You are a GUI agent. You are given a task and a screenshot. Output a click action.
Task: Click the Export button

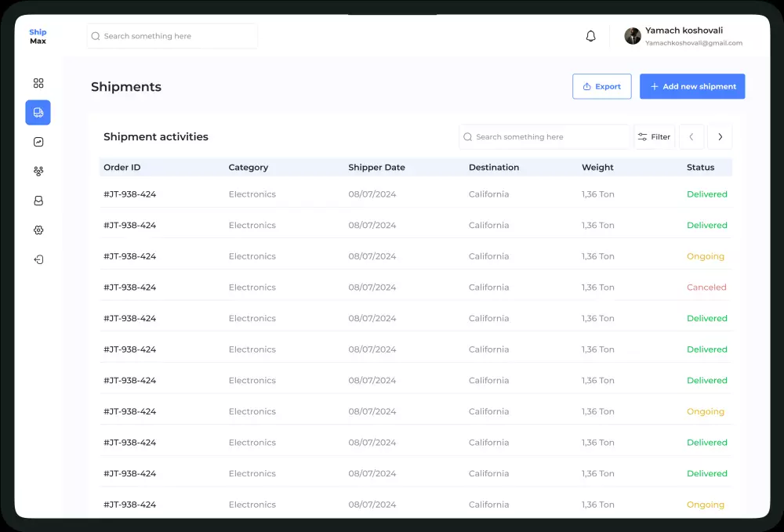601,86
